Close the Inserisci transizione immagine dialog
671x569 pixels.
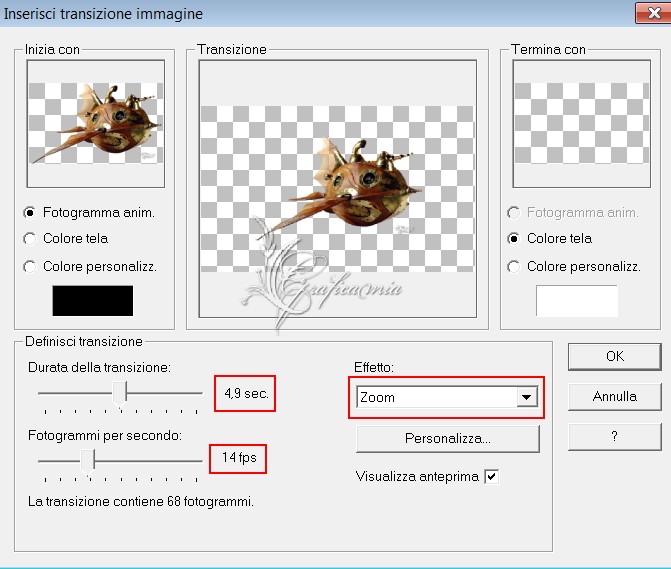(653, 14)
